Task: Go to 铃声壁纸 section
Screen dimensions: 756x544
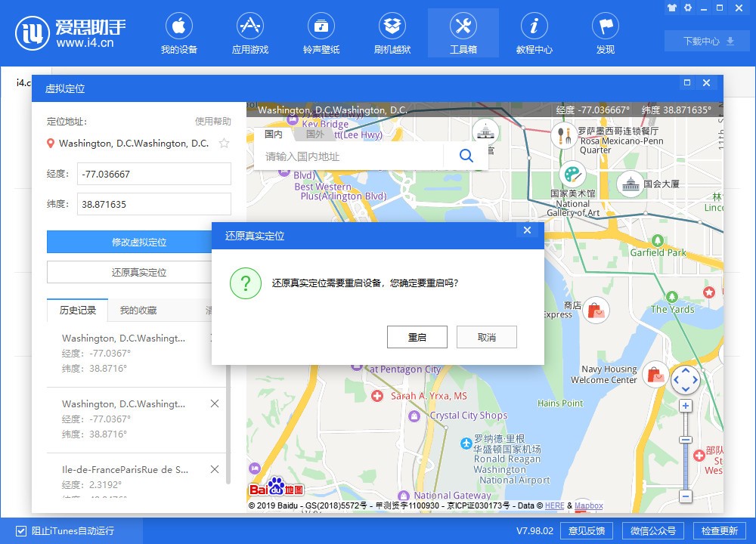Action: [321, 34]
